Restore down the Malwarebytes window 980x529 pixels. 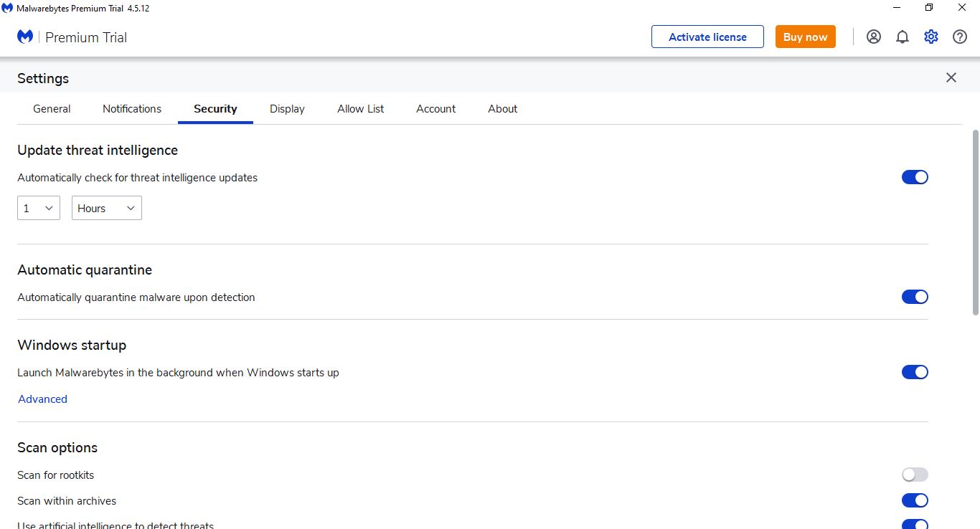pos(929,8)
